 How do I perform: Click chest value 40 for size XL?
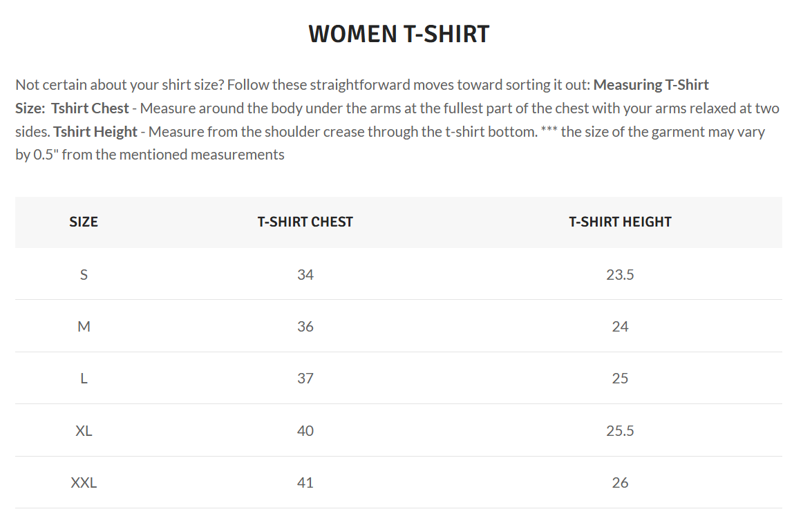tap(305, 431)
